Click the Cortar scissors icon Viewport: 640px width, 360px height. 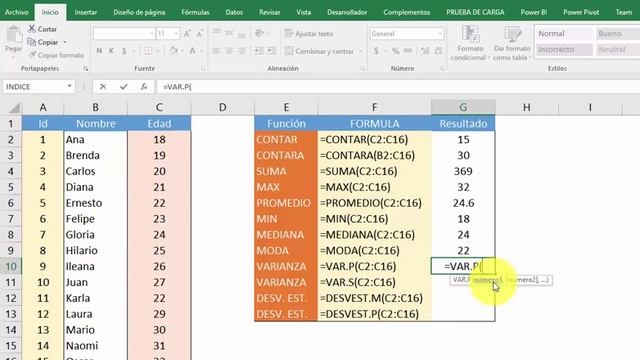coord(32,29)
